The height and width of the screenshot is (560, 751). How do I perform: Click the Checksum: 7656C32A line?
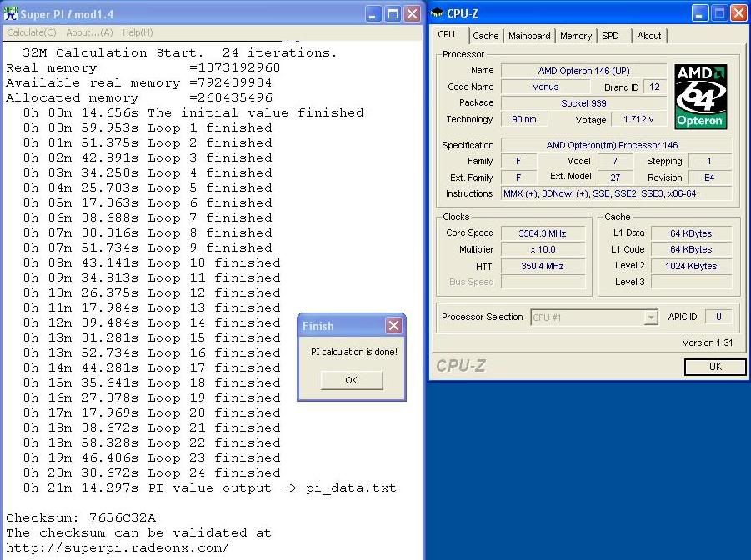click(x=81, y=517)
